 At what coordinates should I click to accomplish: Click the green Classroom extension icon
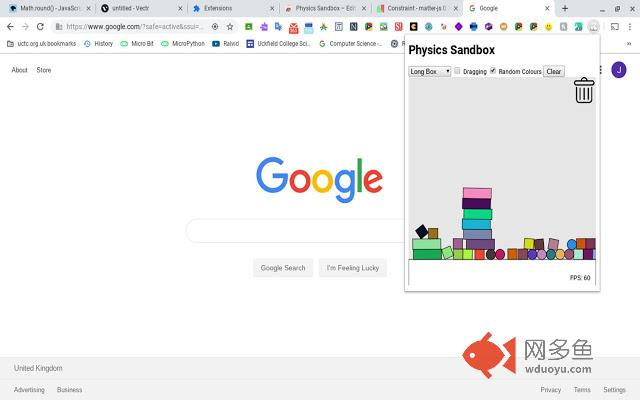[x=249, y=27]
